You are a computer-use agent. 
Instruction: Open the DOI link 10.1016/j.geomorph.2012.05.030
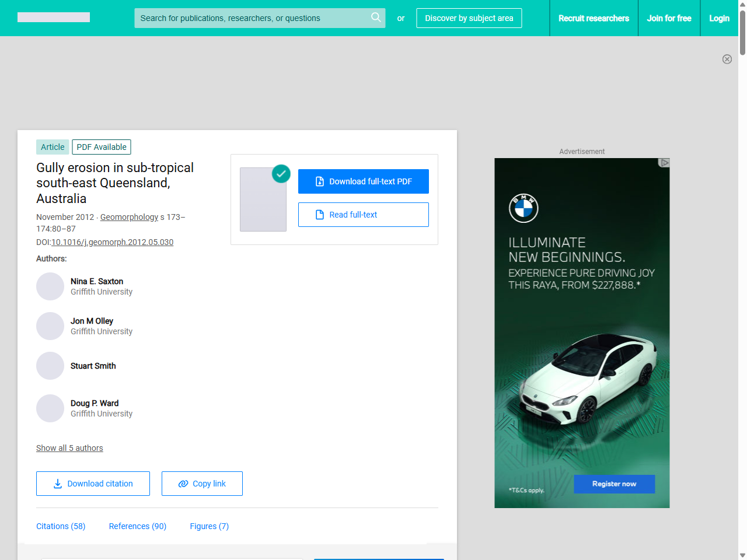pos(112,242)
